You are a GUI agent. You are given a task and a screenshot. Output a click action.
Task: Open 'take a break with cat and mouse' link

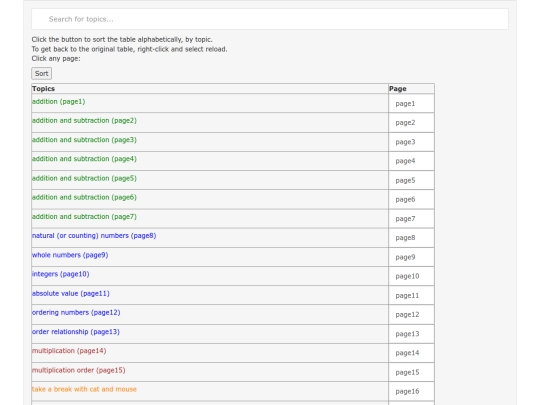pyautogui.click(x=84, y=389)
